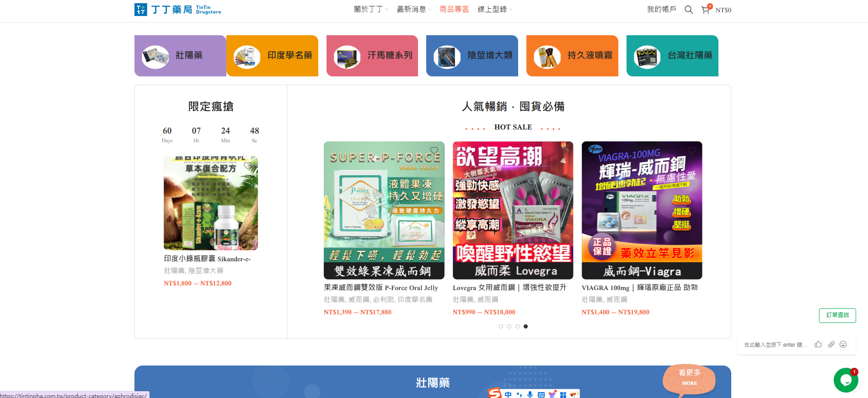The image size is (868, 398).
Task: Select the first carousel dot
Action: pos(501,326)
